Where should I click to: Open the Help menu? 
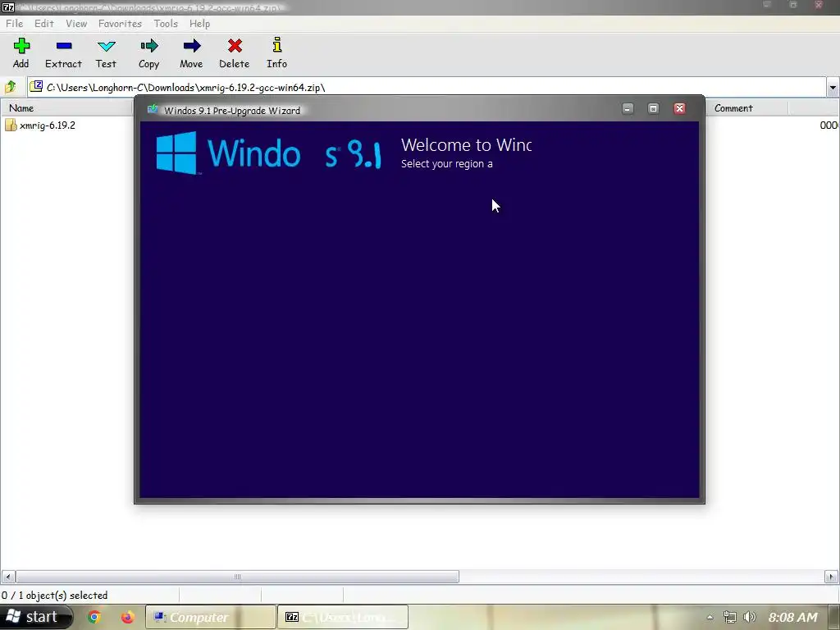(199, 24)
